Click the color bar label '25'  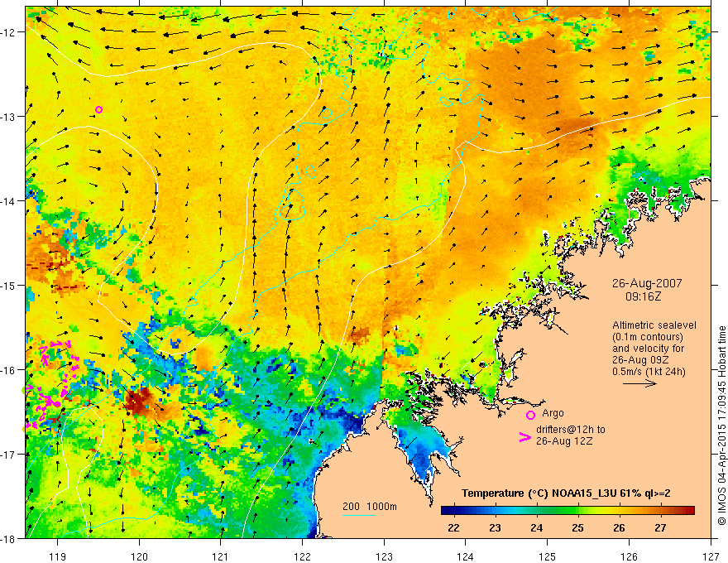577,528
